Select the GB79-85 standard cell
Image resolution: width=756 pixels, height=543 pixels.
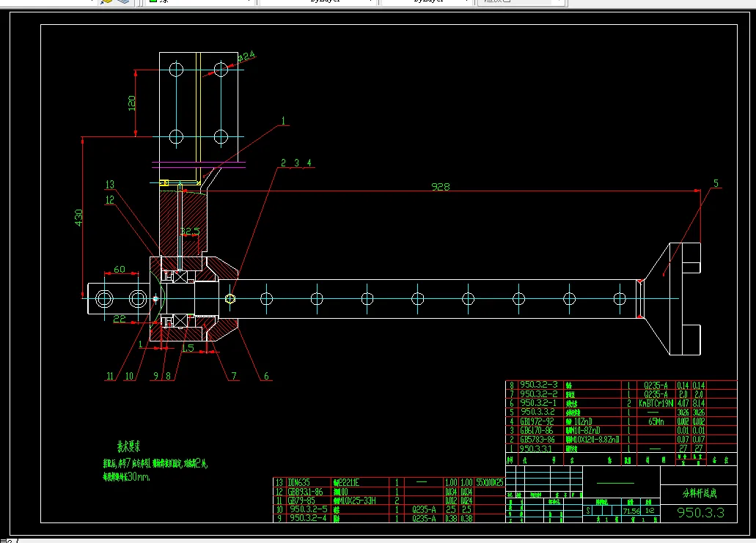coord(302,500)
